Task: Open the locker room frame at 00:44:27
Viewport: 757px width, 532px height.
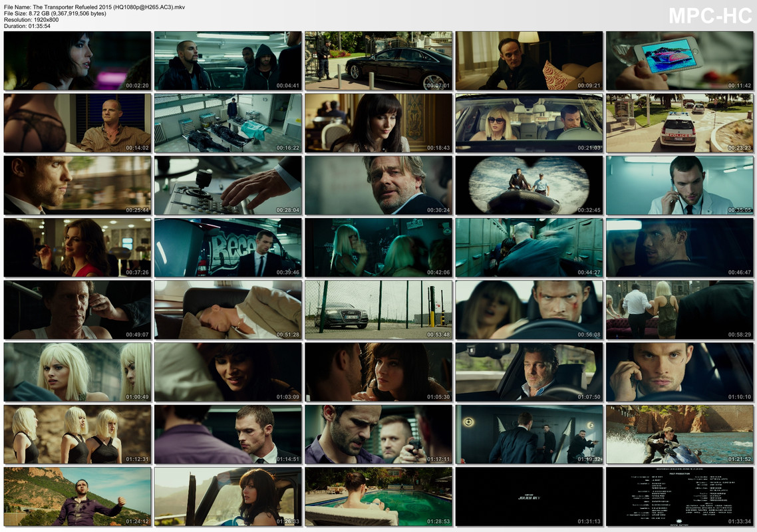Action: coord(529,247)
